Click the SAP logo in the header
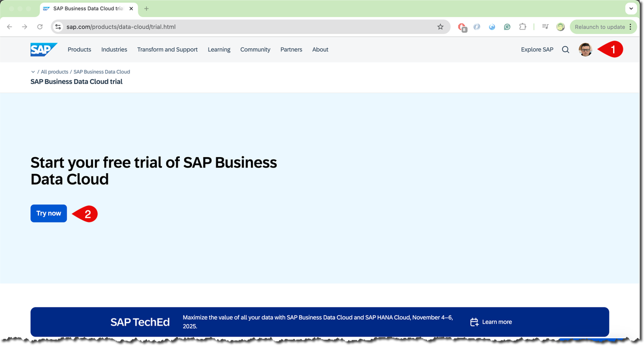 [44, 50]
